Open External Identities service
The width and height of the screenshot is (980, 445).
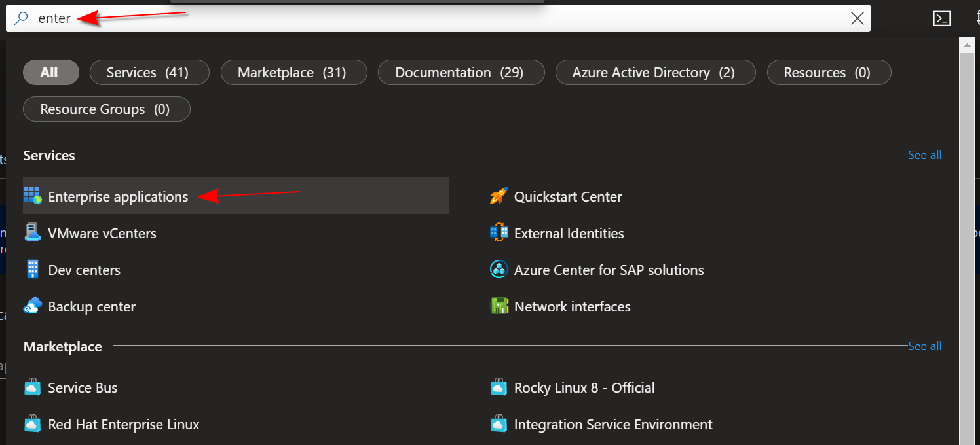[x=567, y=232]
